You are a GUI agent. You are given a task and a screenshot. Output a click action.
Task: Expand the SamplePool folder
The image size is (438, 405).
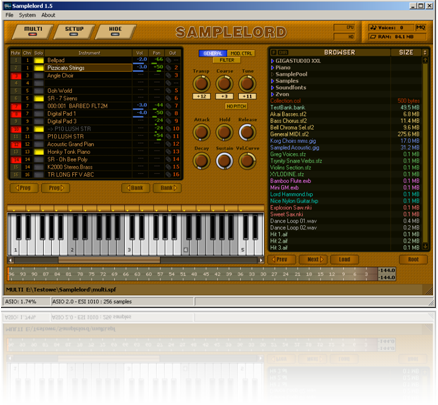(x=272, y=74)
